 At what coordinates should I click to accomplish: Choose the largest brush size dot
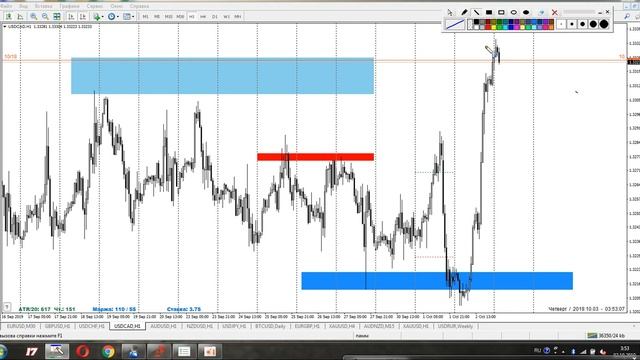[x=604, y=24]
